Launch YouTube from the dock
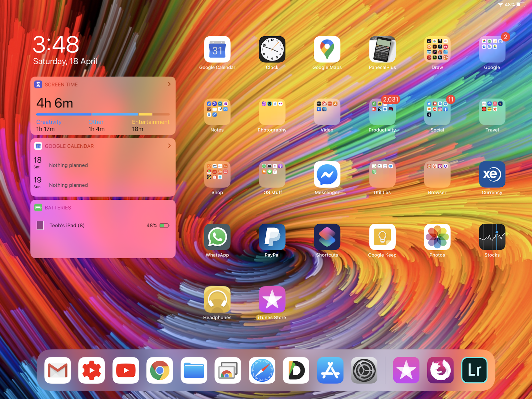 click(126, 370)
